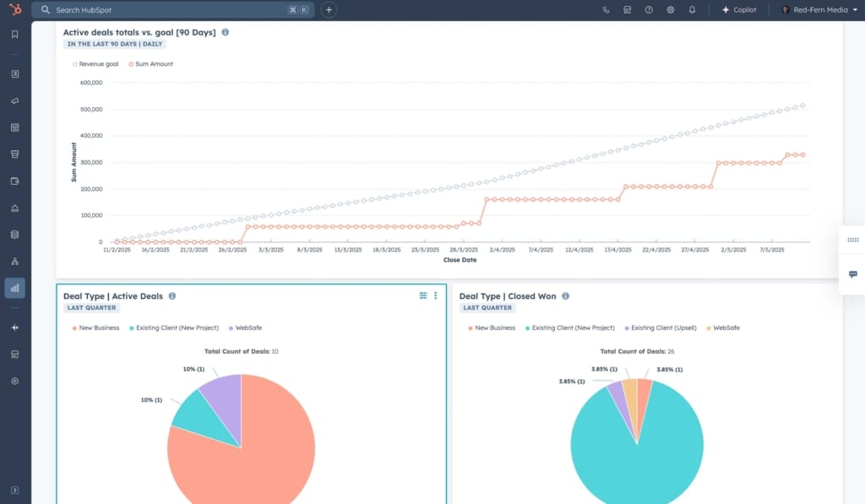865x504 pixels.
Task: Toggle Revenue goal legend series
Action: click(95, 64)
